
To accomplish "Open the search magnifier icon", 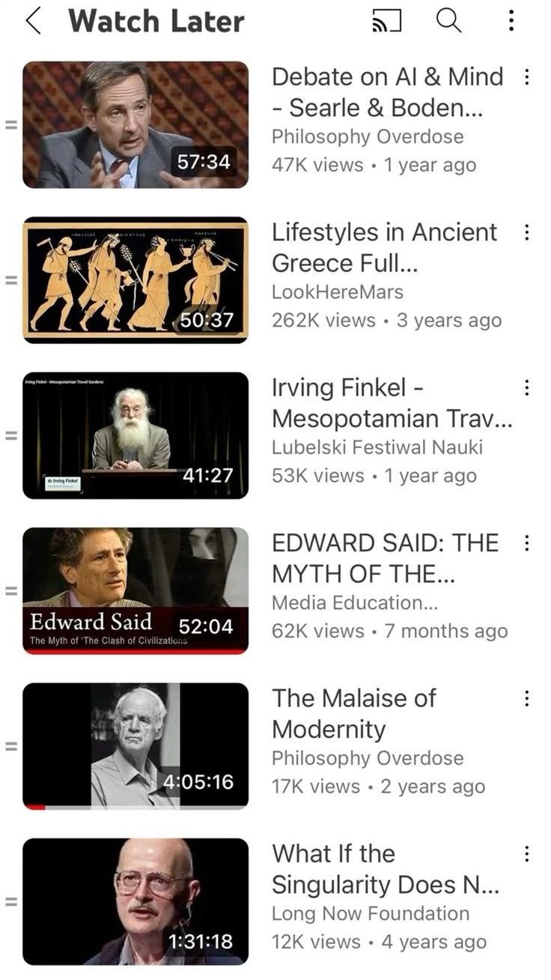I will [x=448, y=21].
